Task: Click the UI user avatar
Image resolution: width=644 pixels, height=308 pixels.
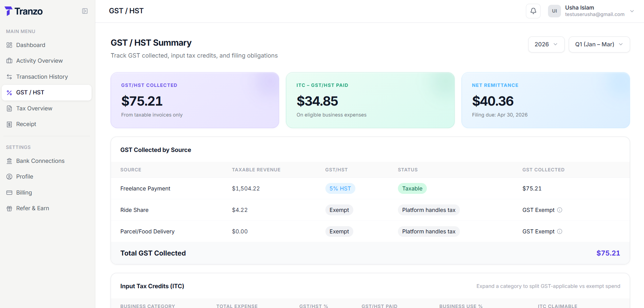Action: (x=554, y=11)
